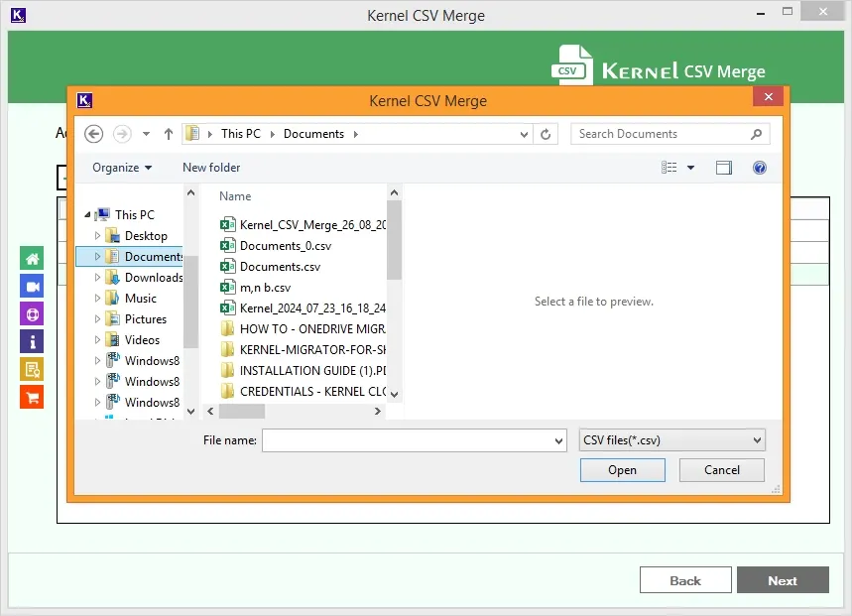
Task: Expand the Desktop tree node
Action: coord(97,236)
